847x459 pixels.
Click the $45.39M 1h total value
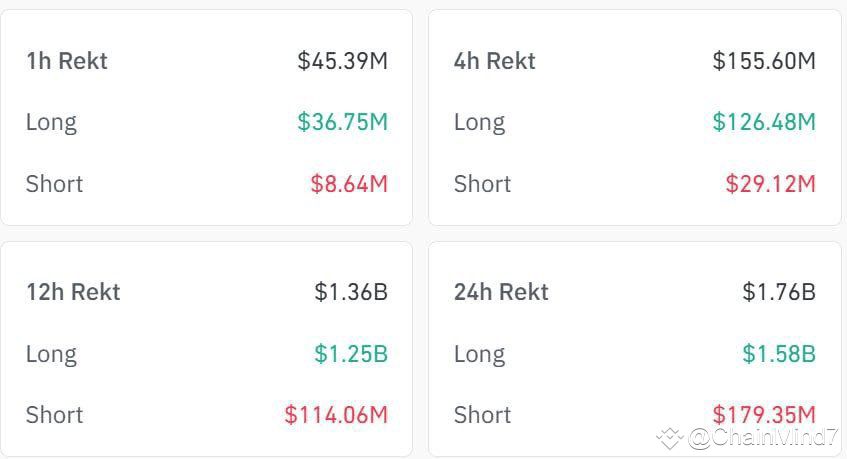342,61
